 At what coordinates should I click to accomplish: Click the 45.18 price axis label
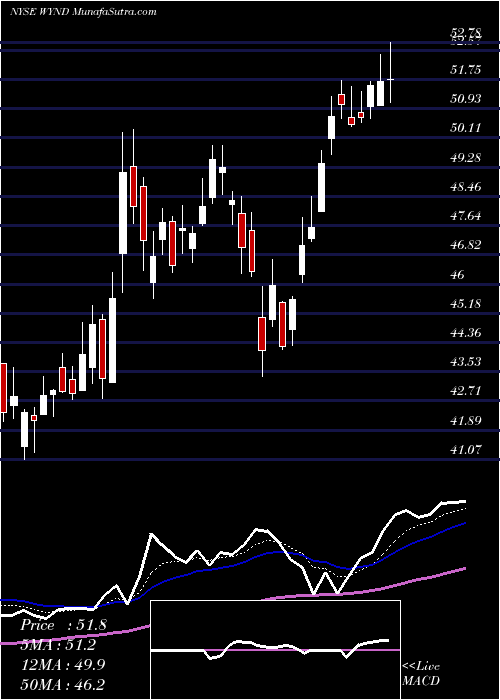coord(466,304)
